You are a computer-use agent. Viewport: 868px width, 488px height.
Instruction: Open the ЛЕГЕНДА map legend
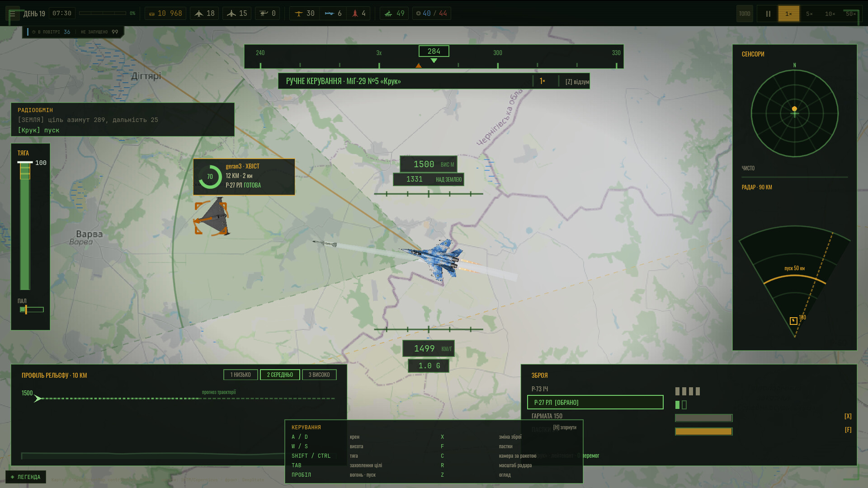26,477
